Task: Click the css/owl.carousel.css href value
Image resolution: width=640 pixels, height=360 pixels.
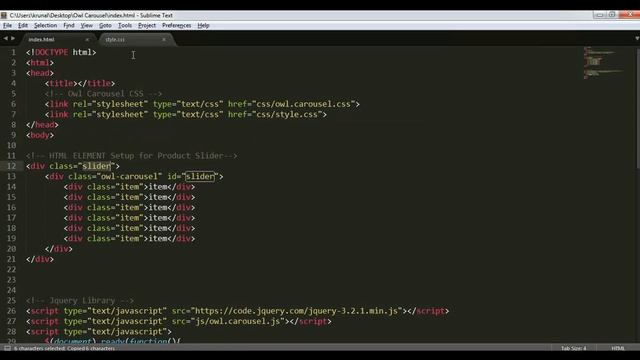Action: click(303, 104)
